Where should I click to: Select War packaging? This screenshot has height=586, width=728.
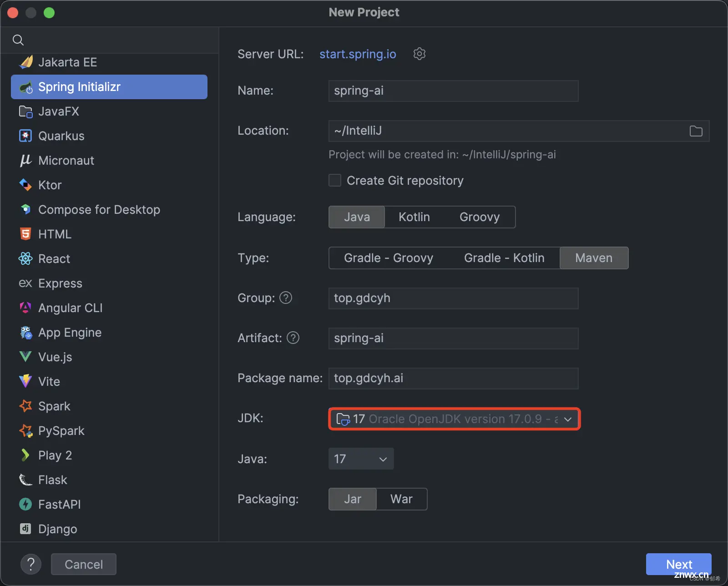tap(401, 499)
